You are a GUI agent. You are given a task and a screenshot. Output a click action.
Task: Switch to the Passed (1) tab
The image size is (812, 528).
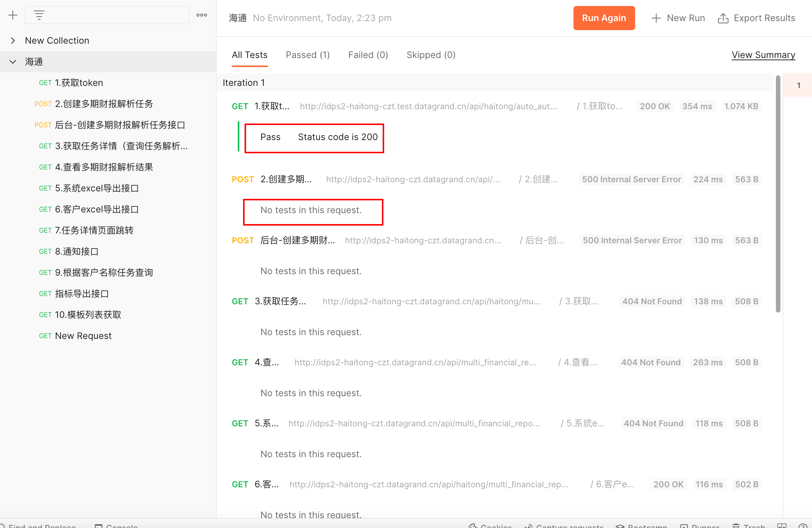307,55
